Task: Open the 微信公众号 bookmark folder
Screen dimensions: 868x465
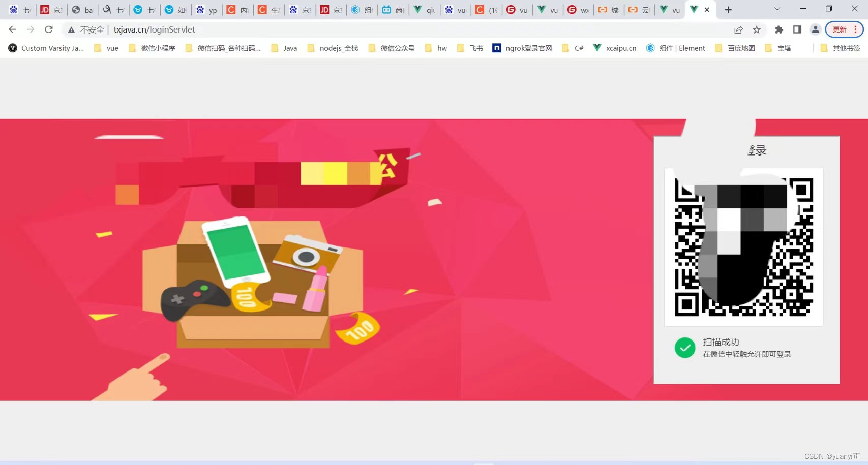Action: 392,48
